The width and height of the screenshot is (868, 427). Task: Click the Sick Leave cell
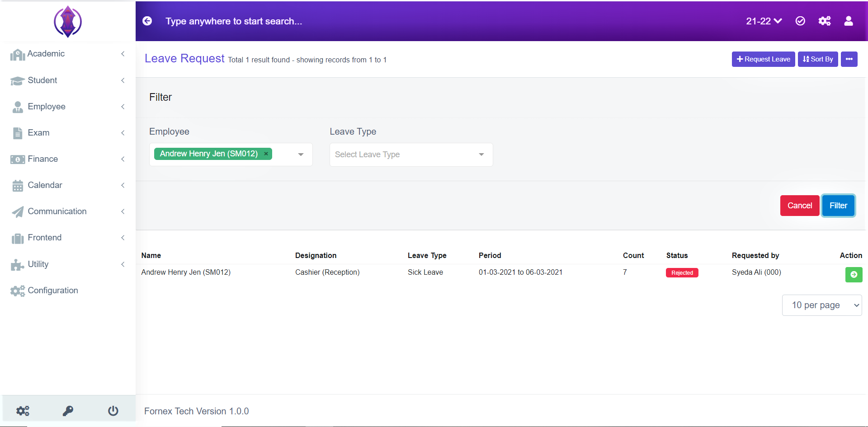pos(425,272)
